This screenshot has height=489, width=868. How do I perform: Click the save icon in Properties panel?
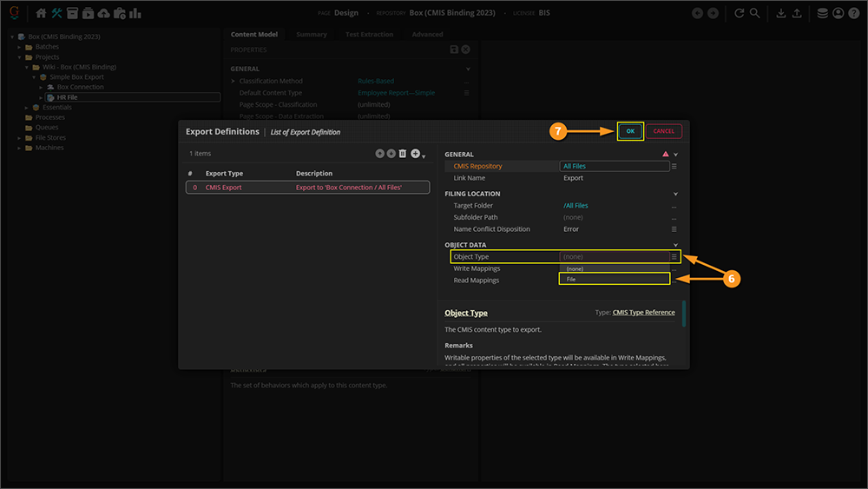click(454, 50)
